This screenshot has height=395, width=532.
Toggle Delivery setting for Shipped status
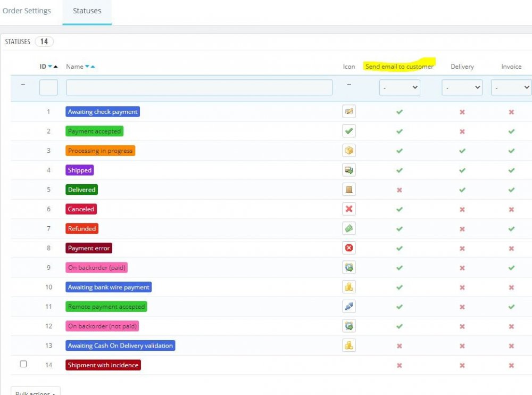pos(462,170)
